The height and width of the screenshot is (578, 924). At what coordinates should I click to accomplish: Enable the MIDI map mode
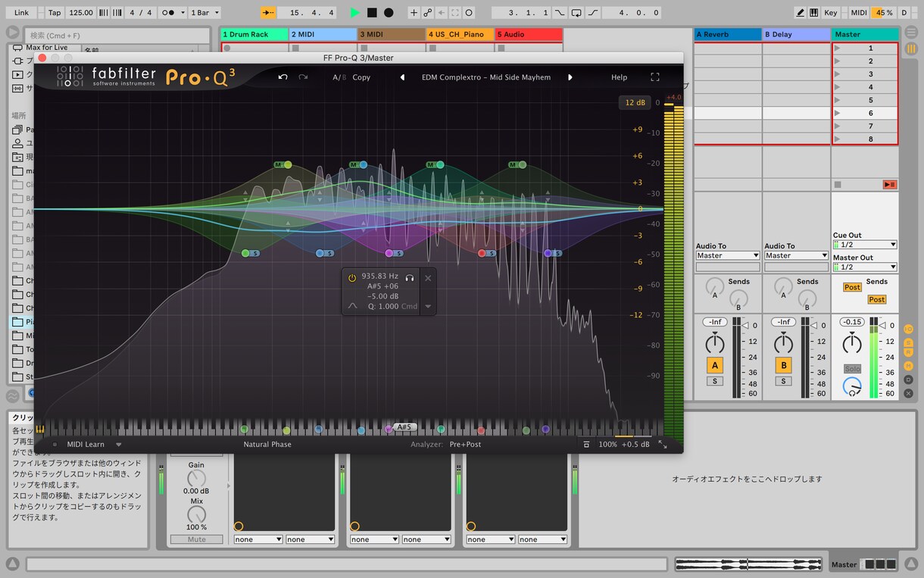[859, 13]
